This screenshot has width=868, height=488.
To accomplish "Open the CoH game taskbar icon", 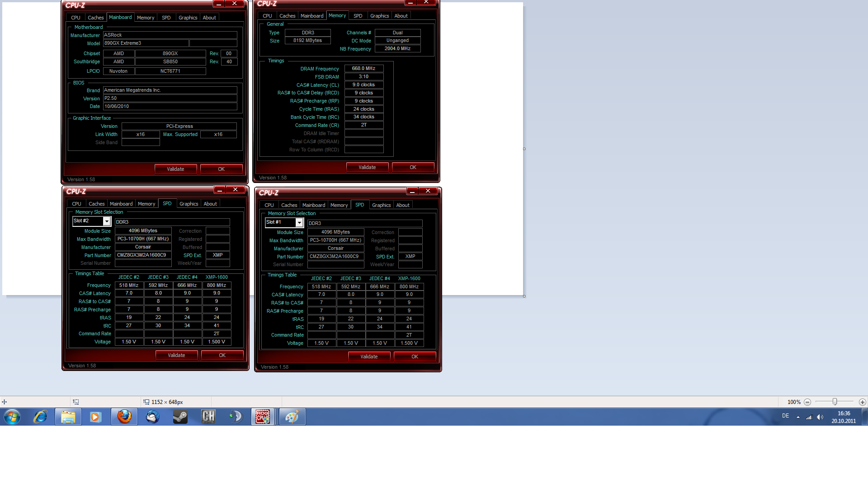I will [208, 417].
